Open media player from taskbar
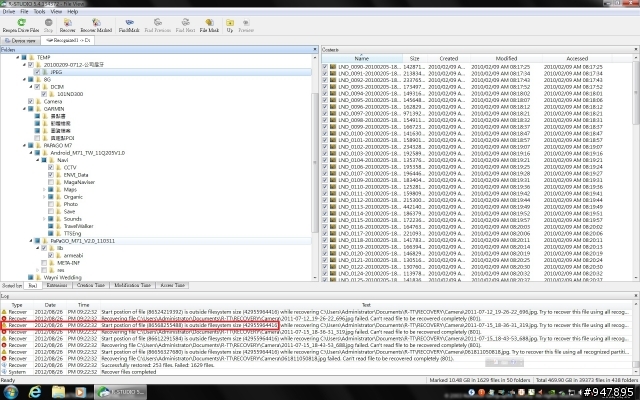640x400 pixels. [80, 392]
